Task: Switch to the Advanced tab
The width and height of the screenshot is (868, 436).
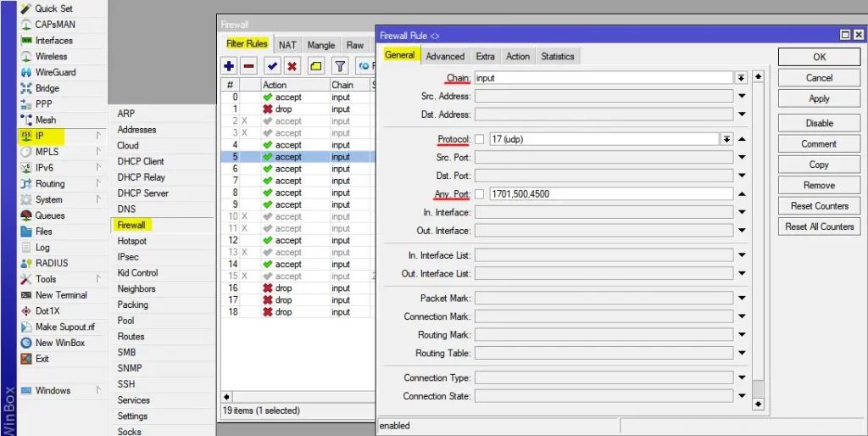Action: coord(445,56)
